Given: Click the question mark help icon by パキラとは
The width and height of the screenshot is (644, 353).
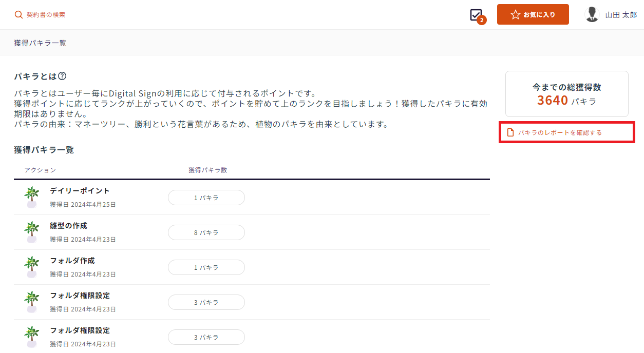Looking at the screenshot, I should (x=62, y=76).
